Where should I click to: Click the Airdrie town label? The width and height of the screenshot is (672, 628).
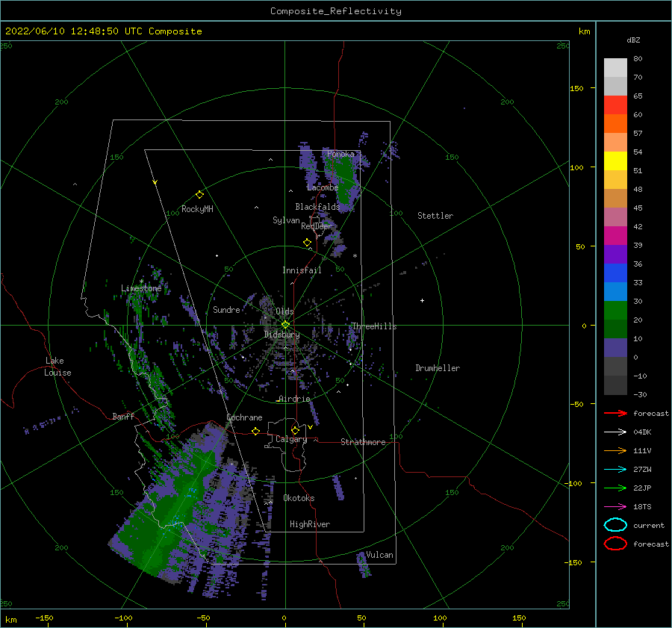click(294, 399)
